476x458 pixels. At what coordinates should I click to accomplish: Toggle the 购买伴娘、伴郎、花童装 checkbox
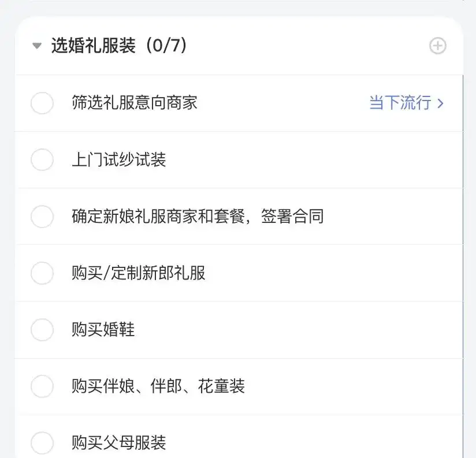pos(42,386)
